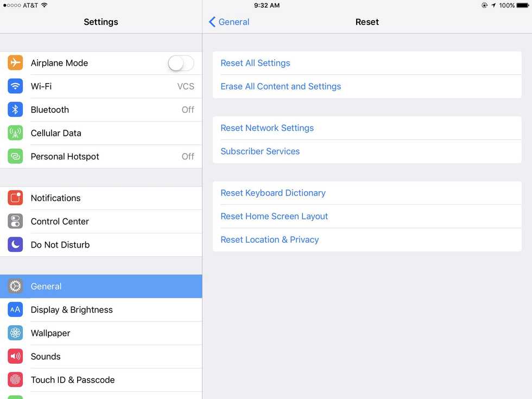532x399 pixels.
Task: Open the Sounds settings row
Action: [x=101, y=357]
